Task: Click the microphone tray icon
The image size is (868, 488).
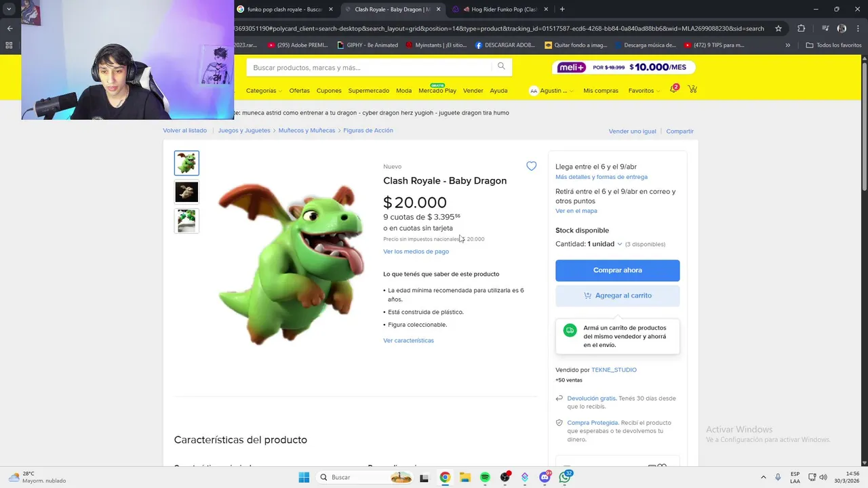Action: point(778,477)
